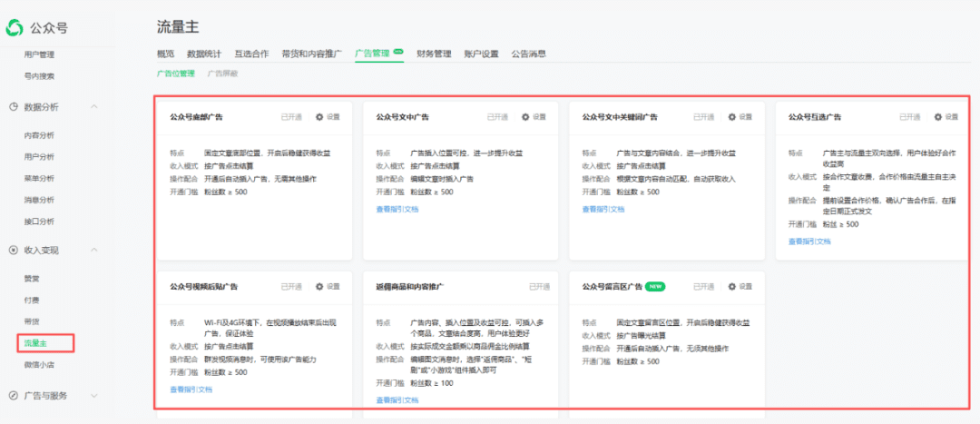The height and width of the screenshot is (424, 980).
Task: Click the 收入变现 icon in sidebar
Action: (x=14, y=250)
